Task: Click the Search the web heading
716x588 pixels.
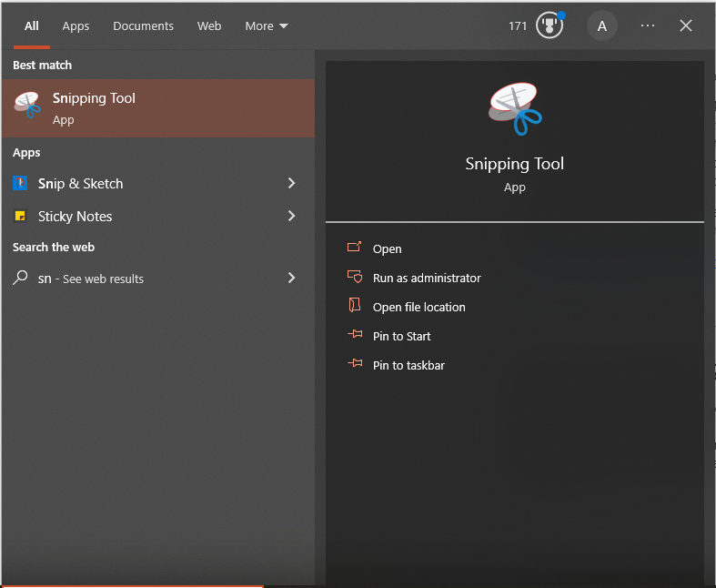Action: coord(54,248)
